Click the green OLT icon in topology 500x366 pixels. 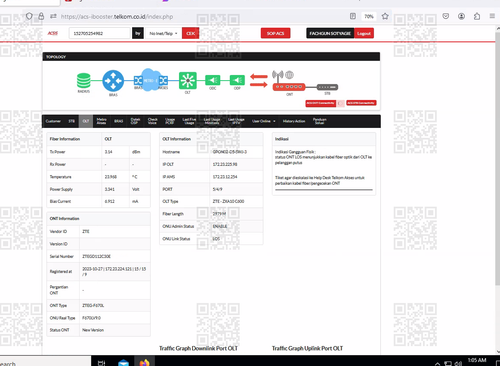pyautogui.click(x=188, y=80)
